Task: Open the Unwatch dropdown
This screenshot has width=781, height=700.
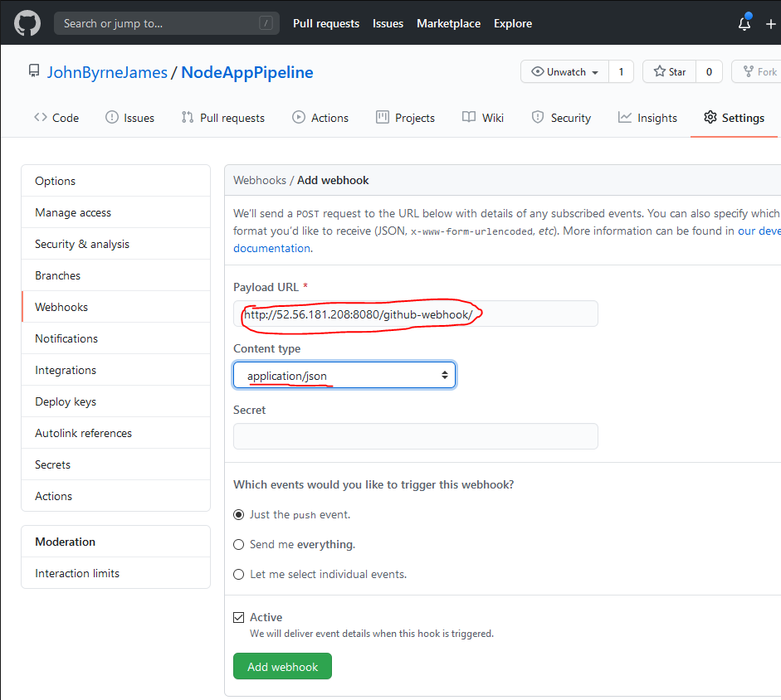Action: (x=564, y=71)
